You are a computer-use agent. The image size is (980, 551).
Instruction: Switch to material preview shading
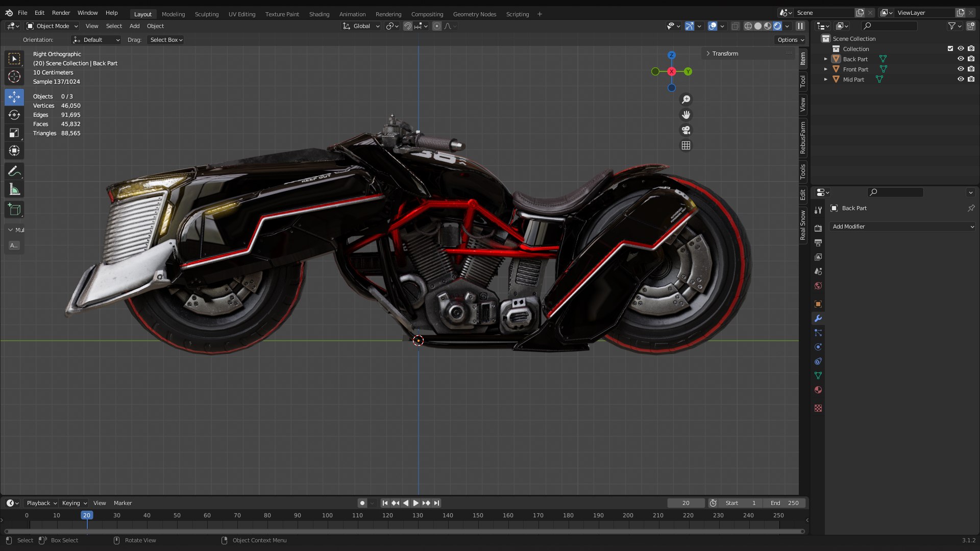(x=768, y=26)
